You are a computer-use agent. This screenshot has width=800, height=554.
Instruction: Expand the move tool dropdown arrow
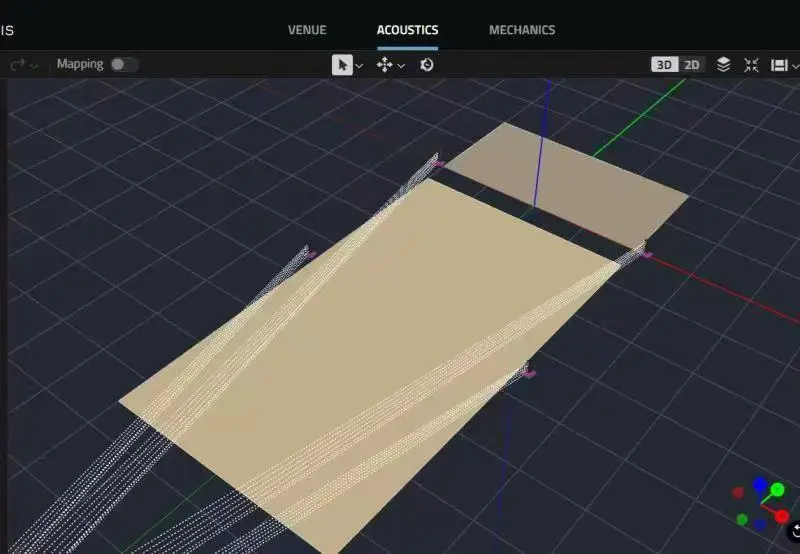point(401,66)
